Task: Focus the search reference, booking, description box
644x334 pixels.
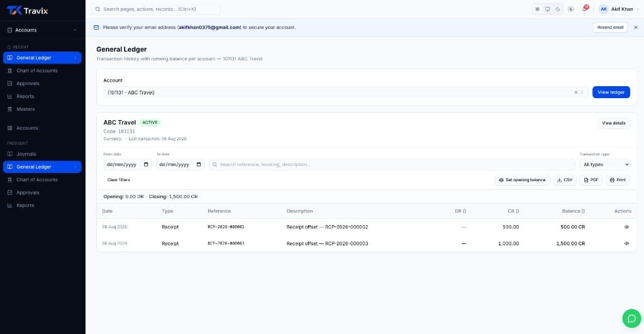Action: 392,164
